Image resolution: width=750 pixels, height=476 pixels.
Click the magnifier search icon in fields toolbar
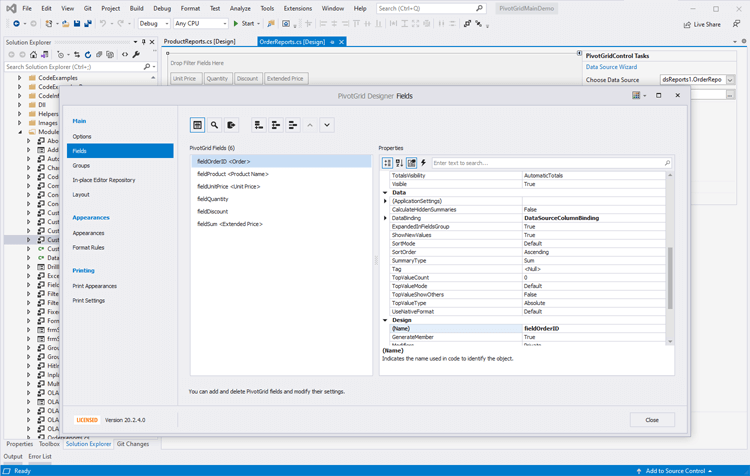point(214,125)
